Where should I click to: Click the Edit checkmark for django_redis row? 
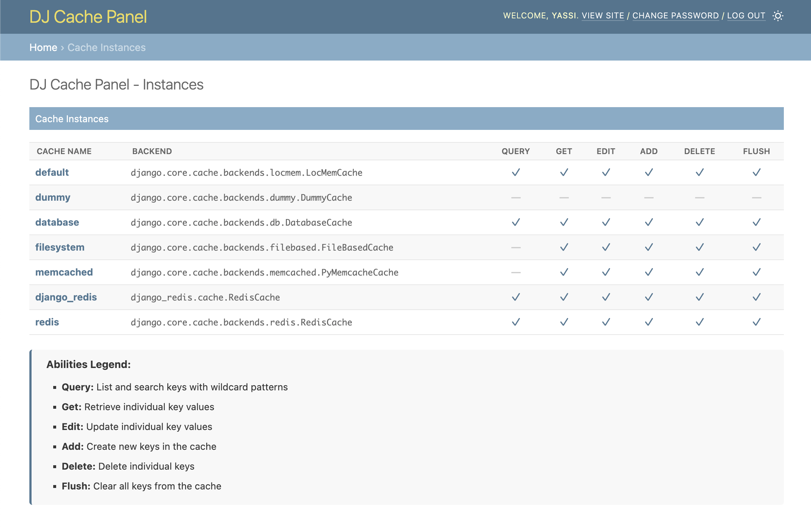click(x=606, y=297)
